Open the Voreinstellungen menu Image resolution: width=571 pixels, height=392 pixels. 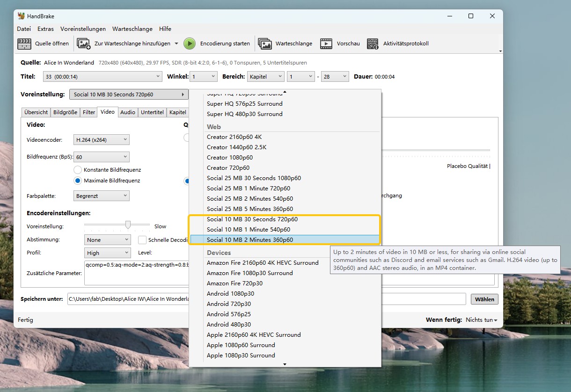click(x=83, y=29)
